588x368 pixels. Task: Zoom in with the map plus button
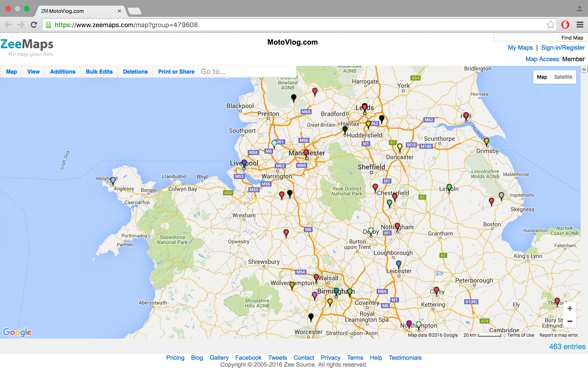coord(570,309)
